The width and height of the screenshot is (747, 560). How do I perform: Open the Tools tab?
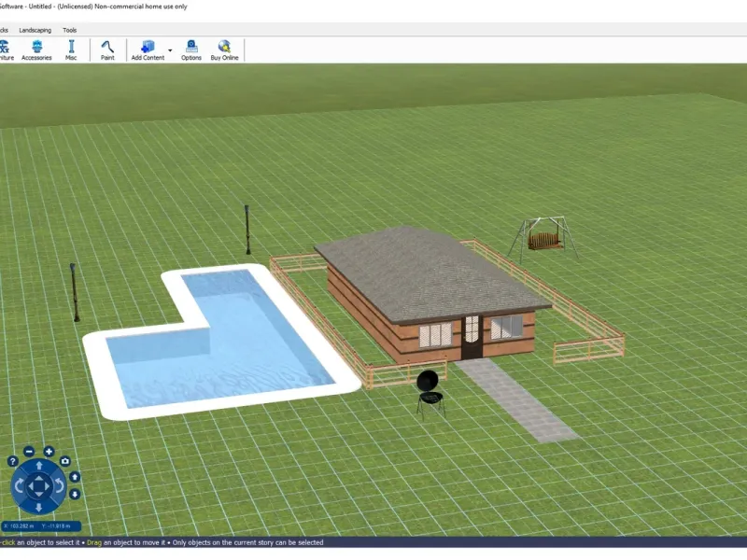pos(69,30)
